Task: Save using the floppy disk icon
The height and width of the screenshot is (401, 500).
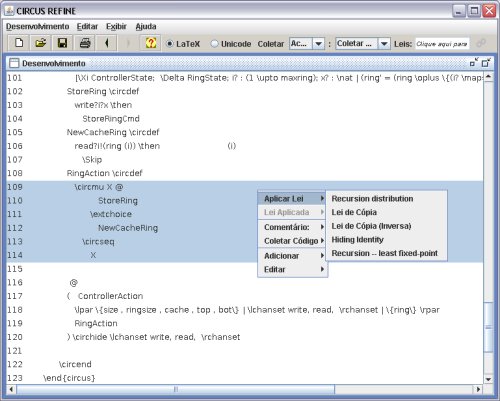Action: pos(62,43)
